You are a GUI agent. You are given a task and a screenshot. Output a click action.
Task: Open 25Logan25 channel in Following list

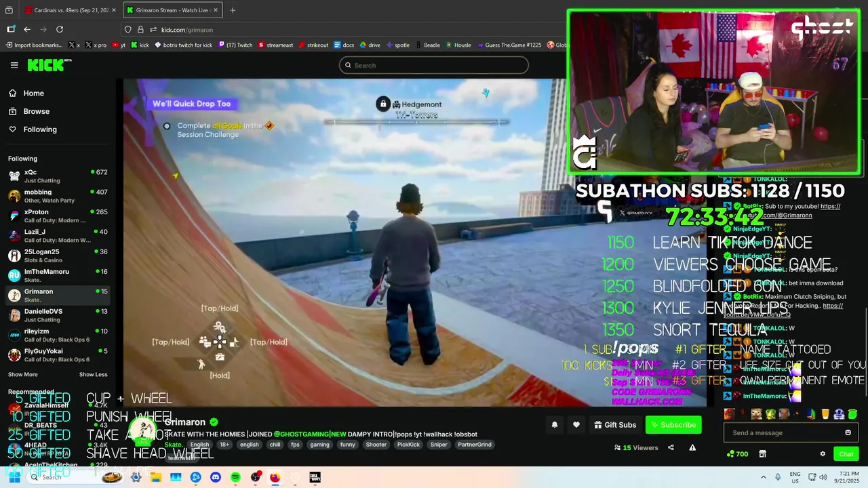[x=58, y=256]
